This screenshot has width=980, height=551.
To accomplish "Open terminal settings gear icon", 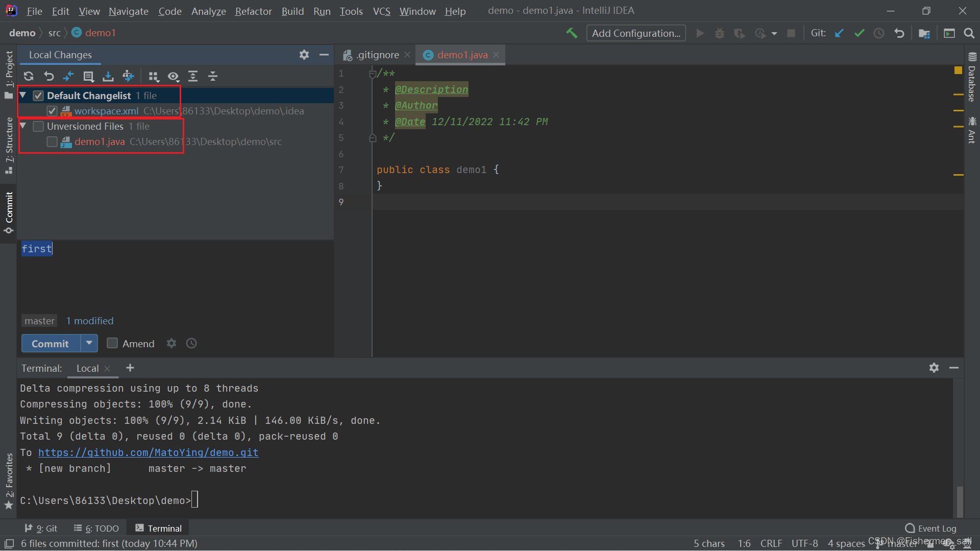I will [x=934, y=368].
